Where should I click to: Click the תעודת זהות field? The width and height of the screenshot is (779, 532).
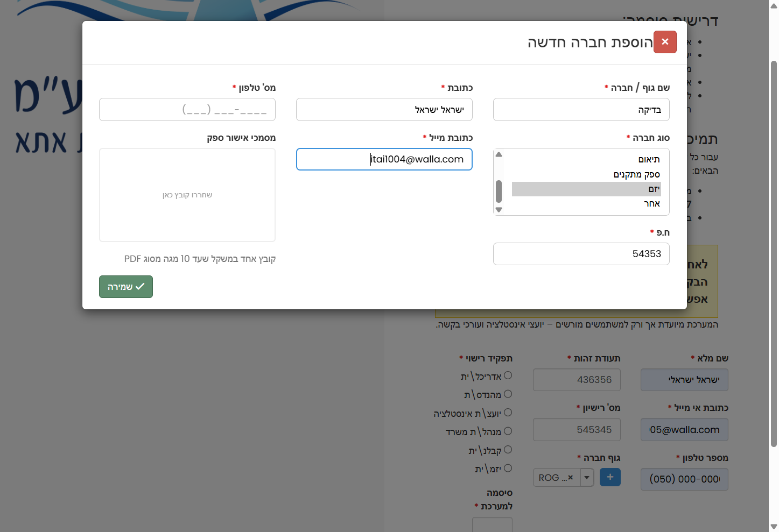577,380
